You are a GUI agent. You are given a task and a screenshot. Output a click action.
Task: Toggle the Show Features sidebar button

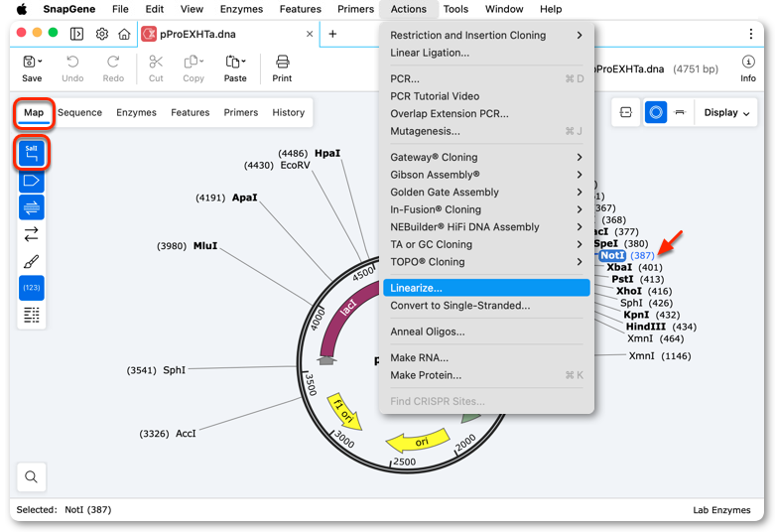click(31, 181)
